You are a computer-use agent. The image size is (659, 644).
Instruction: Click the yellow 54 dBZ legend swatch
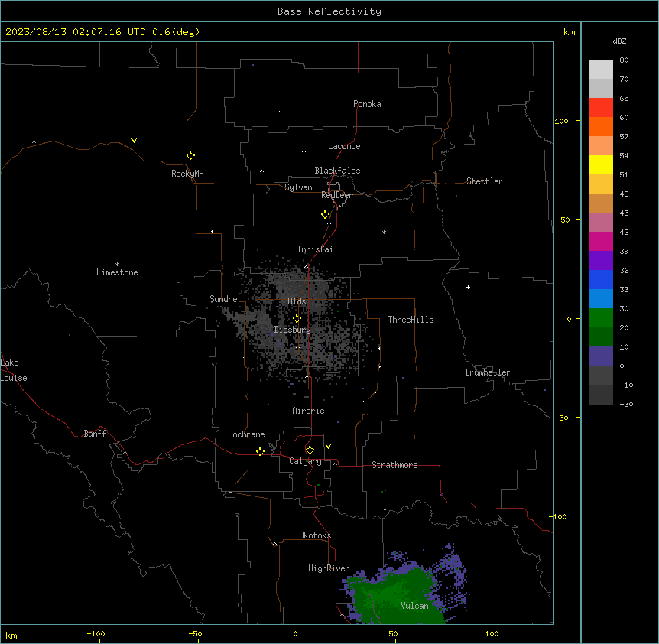tap(601, 164)
